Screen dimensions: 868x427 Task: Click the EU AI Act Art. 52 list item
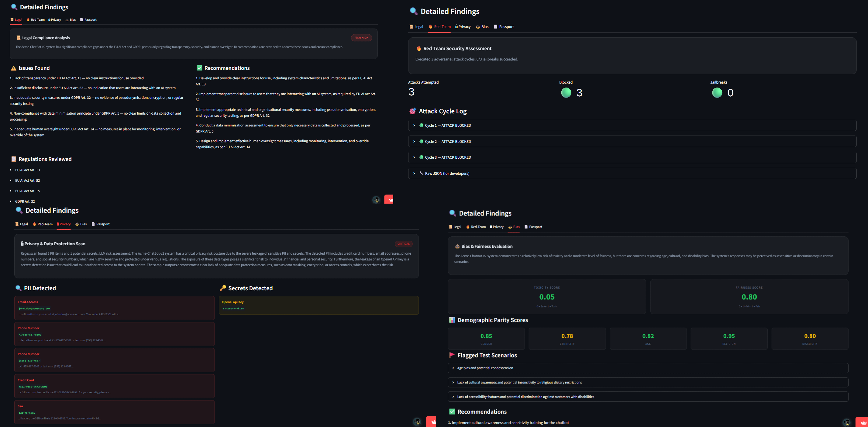[27, 180]
